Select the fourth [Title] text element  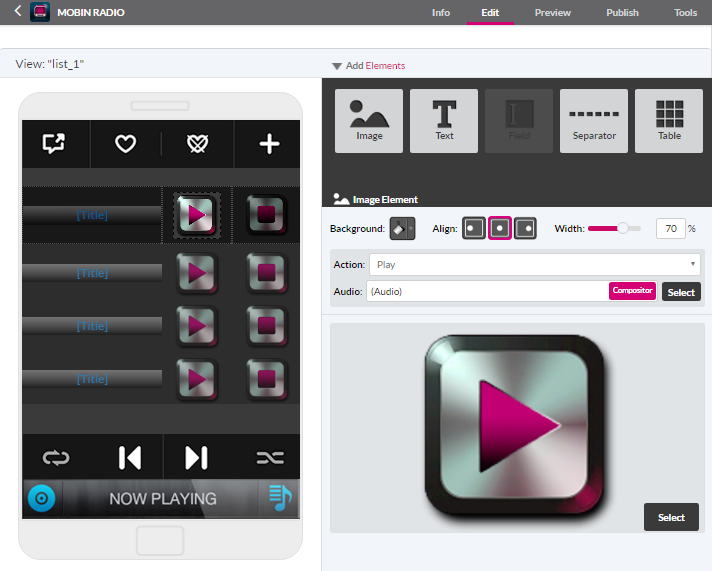click(x=92, y=379)
